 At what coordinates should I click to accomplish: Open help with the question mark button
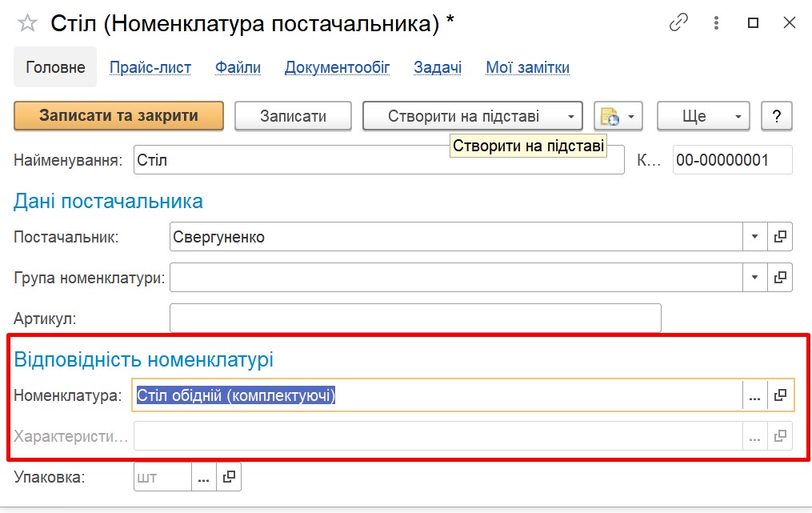[x=777, y=115]
